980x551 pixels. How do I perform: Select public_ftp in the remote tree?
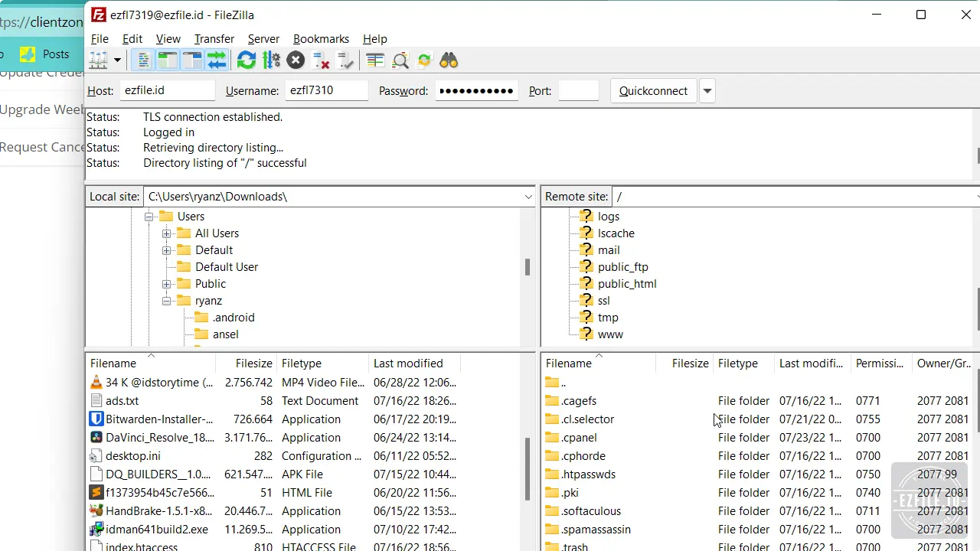click(x=623, y=267)
